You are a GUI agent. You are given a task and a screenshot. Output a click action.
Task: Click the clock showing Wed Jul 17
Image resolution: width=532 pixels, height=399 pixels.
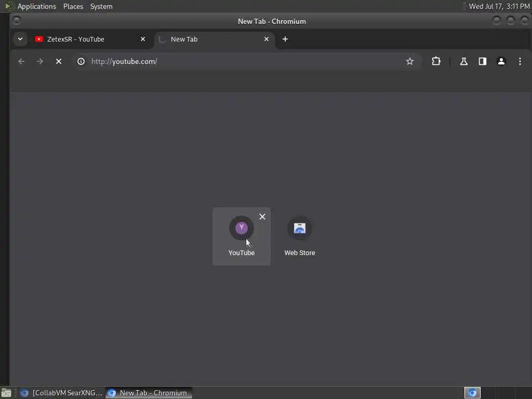tap(499, 6)
